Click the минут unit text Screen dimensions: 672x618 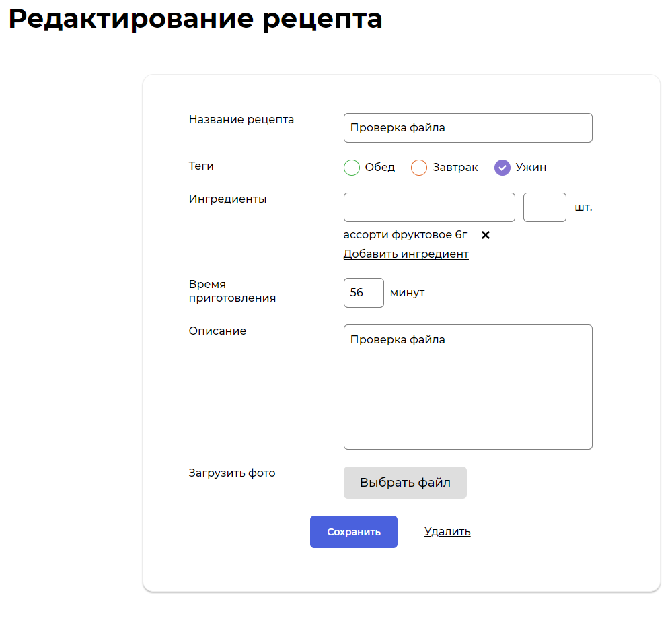pos(408,293)
